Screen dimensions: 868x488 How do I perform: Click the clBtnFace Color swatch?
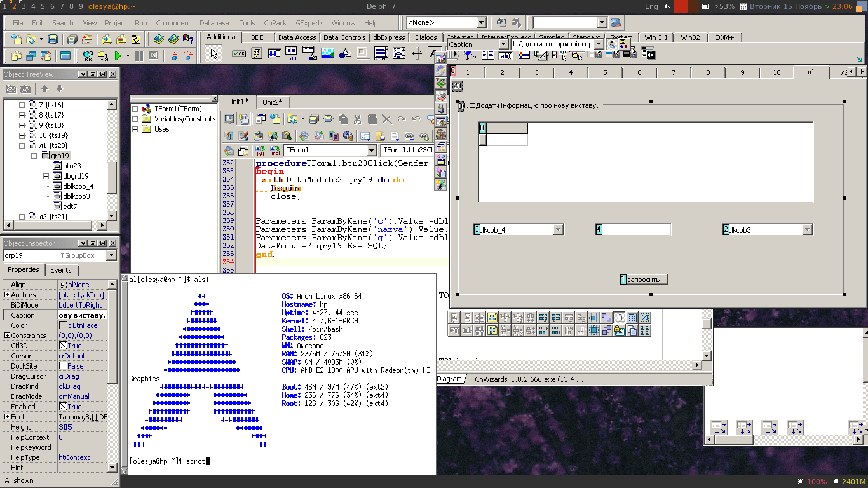tap(63, 325)
